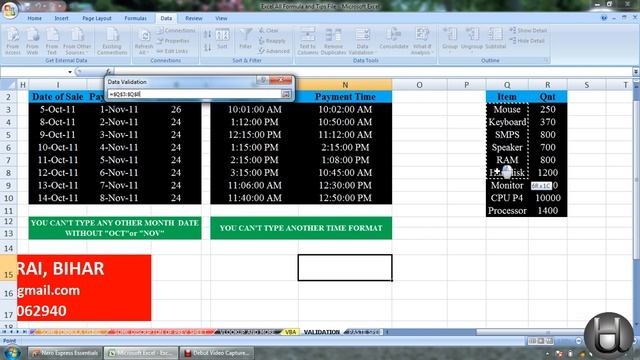Click Subtotal
This screenshot has height=360, width=640.
(495, 39)
